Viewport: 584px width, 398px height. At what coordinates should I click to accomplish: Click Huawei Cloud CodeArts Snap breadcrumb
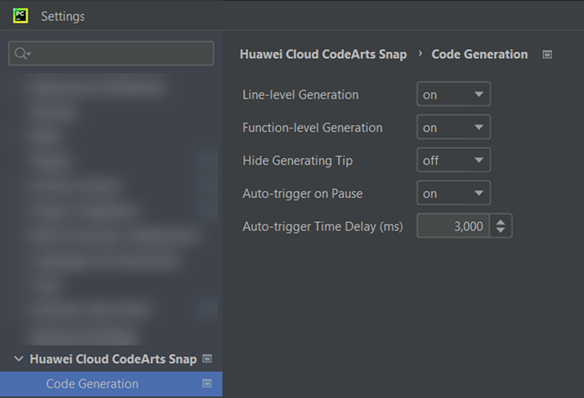pos(323,54)
